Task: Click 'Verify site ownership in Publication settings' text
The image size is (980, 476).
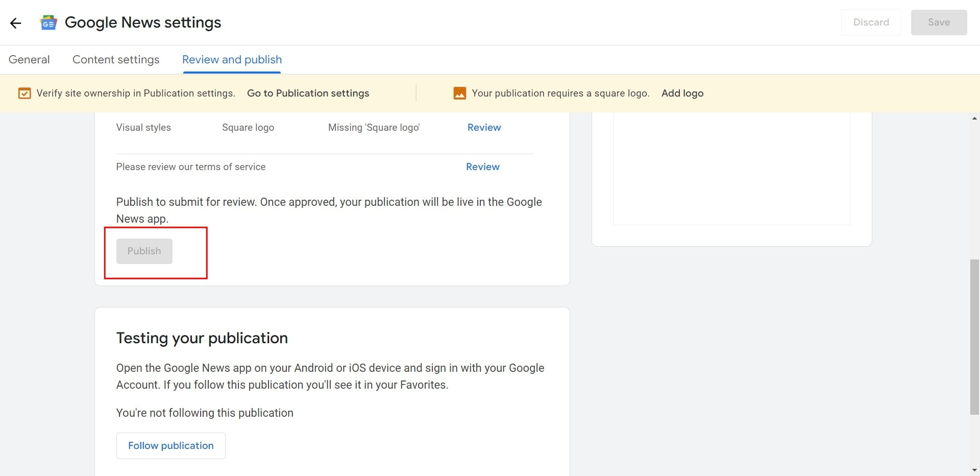Action: pos(136,93)
